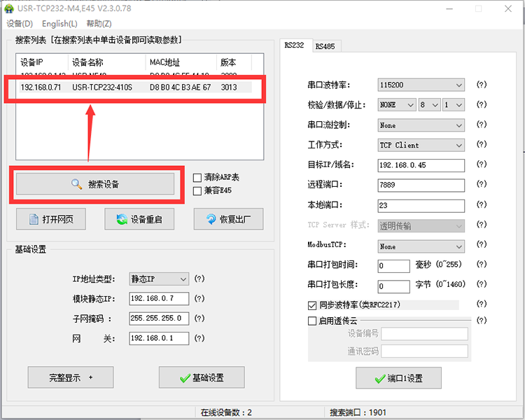Open the IP地址类型 静态IP dropdown
Screen dimensions: 525x420
(159, 279)
